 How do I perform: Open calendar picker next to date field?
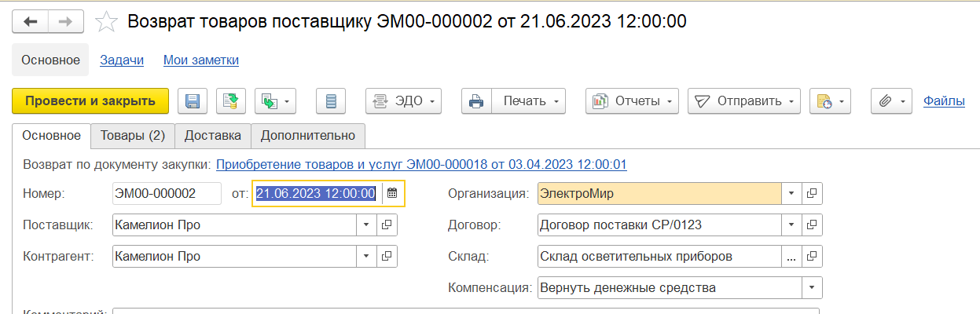click(392, 193)
